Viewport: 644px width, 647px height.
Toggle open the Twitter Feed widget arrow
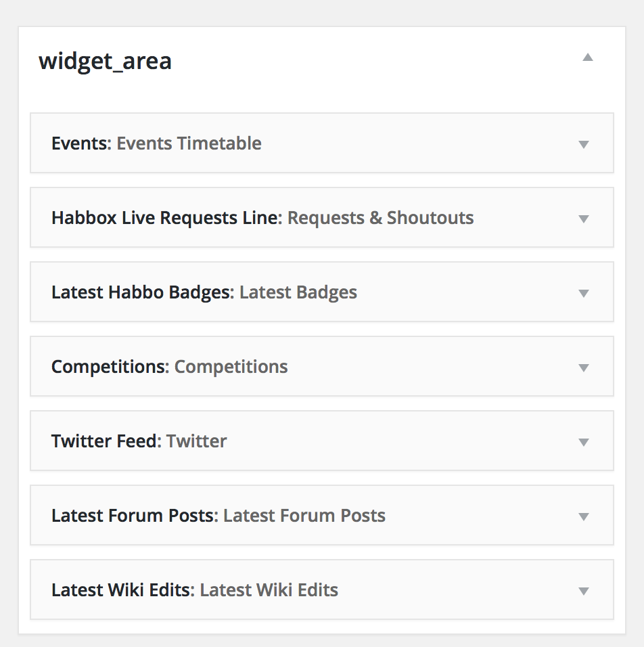[584, 442]
